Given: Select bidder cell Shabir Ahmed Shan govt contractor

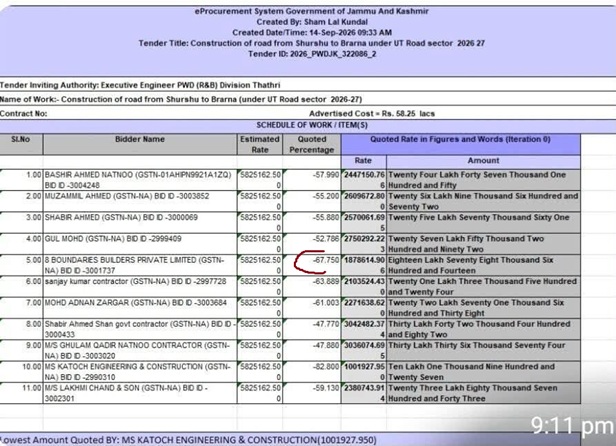Looking at the screenshot, I should click(140, 329).
